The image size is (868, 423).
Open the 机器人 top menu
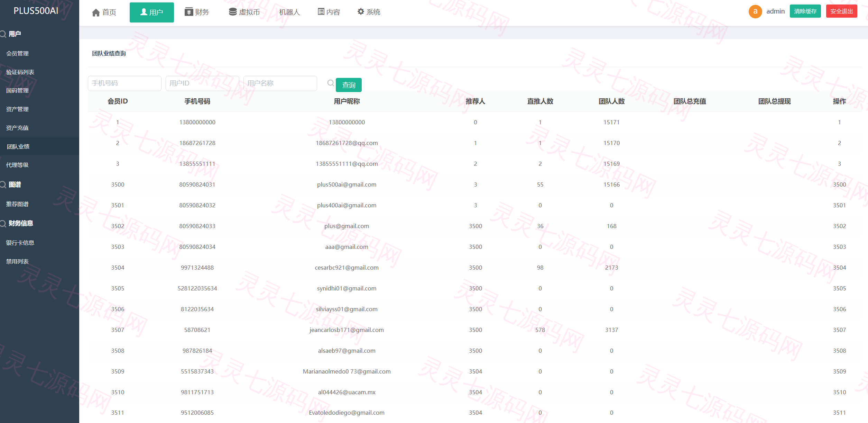click(x=289, y=12)
